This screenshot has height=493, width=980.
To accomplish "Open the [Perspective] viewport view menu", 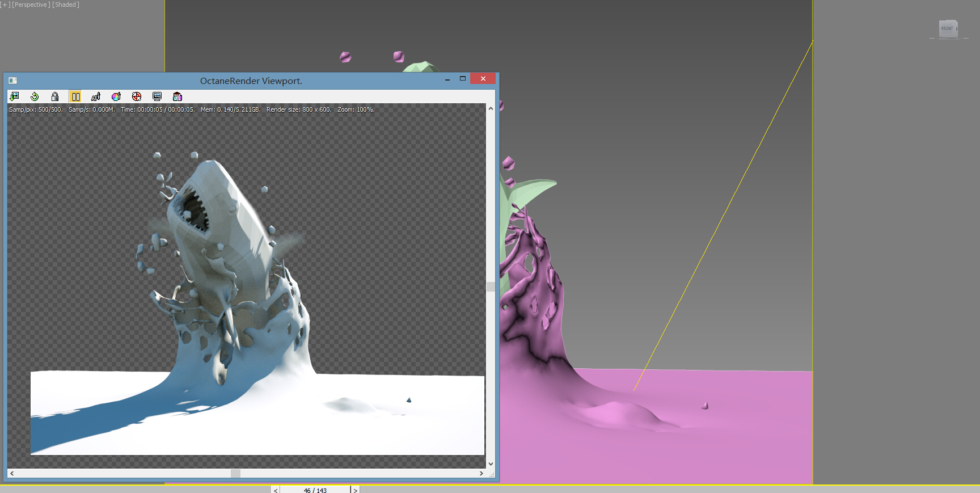I will coord(31,5).
